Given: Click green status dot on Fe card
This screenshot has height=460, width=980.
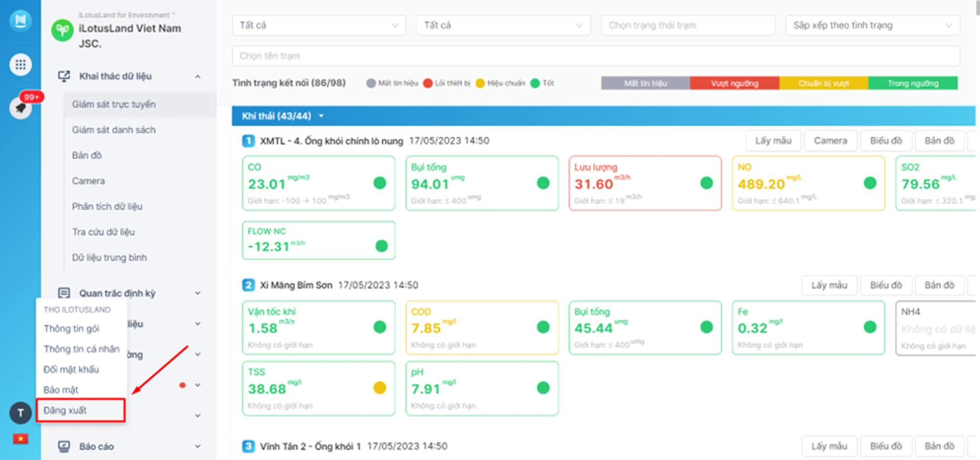Looking at the screenshot, I should point(870,327).
